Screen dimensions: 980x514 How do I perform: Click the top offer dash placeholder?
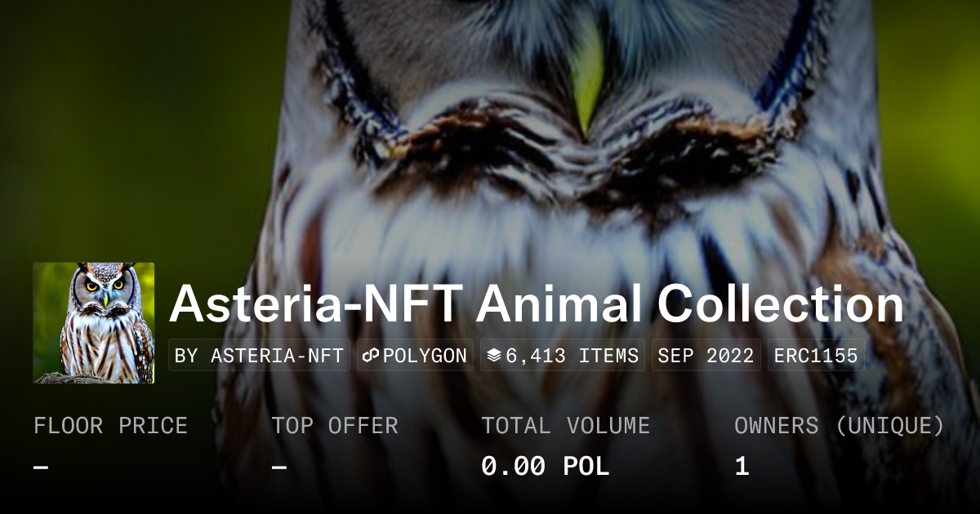click(x=280, y=466)
